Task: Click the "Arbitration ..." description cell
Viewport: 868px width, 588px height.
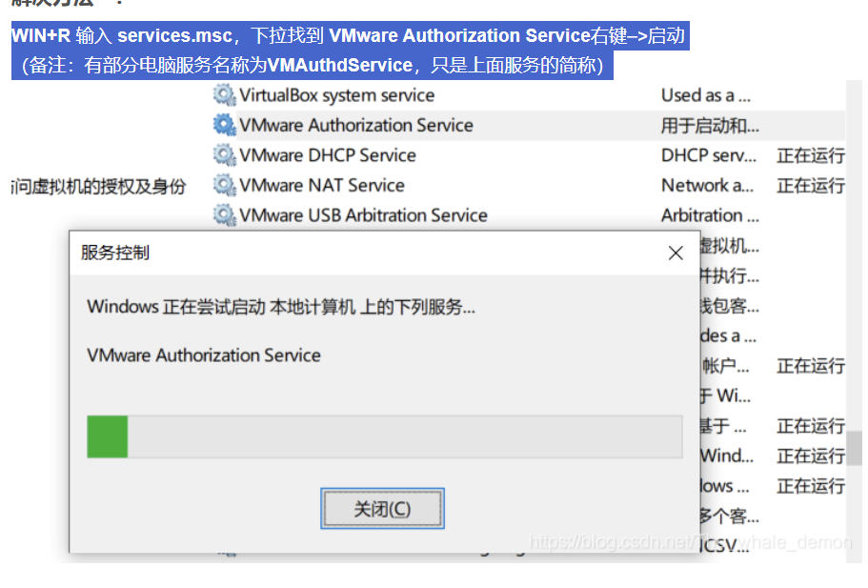Action: click(710, 214)
